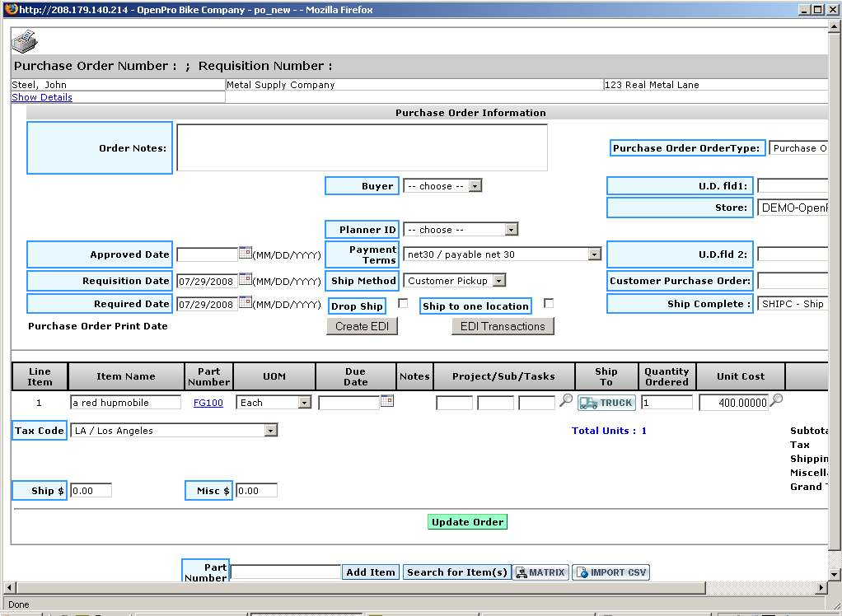
Task: Open part number FG100 link
Action: (x=208, y=403)
